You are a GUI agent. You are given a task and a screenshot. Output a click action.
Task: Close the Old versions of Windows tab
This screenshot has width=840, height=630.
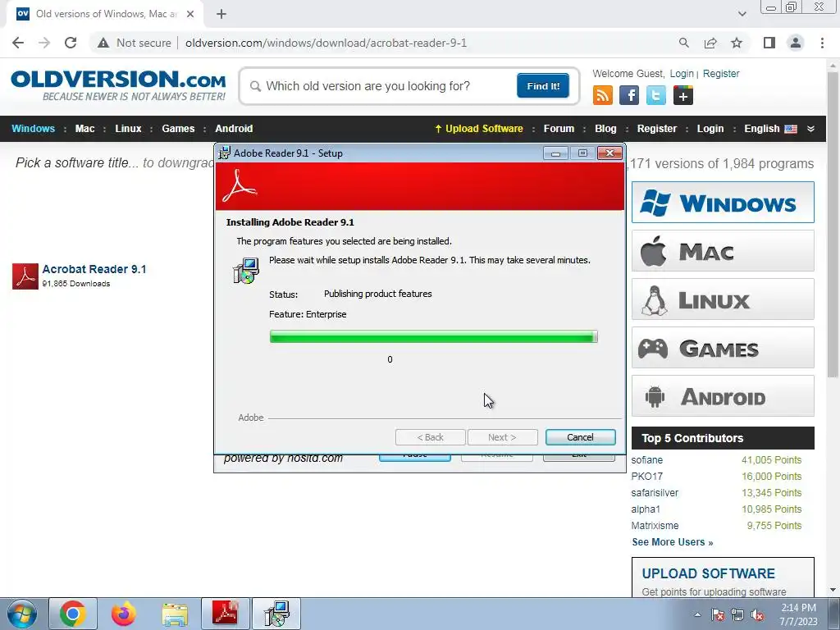click(190, 14)
